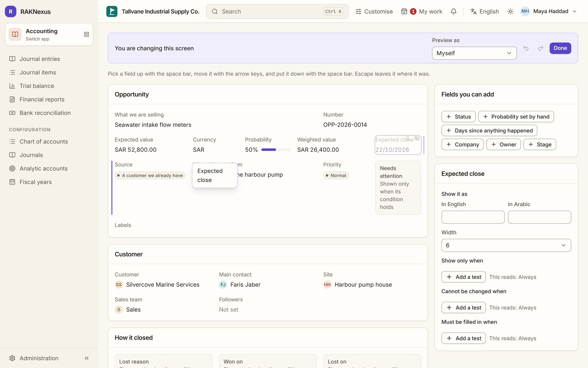Click the HH avatar for Harbour pump house
Screen dimensions: 588x368
click(327, 284)
